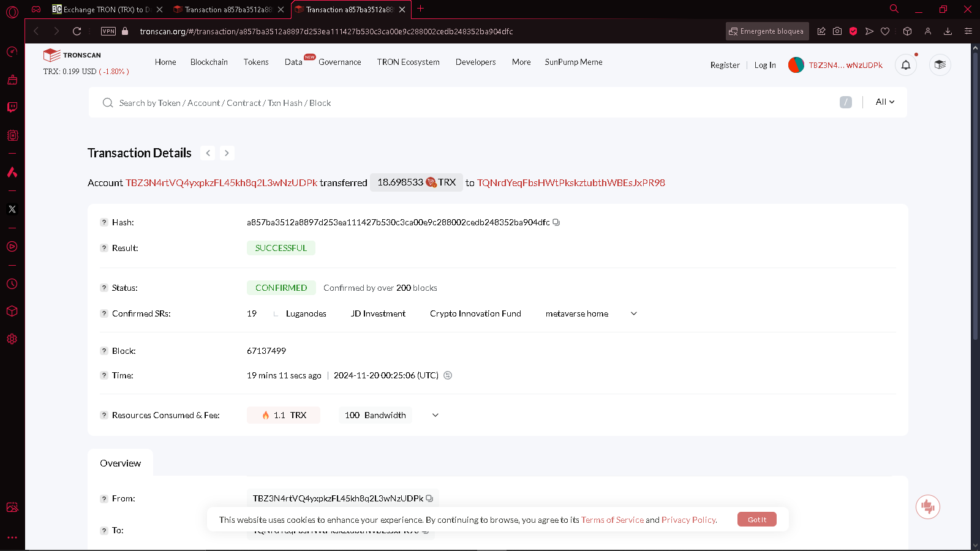980x551 pixels.
Task: Open the popup blocked notice
Action: pos(767,31)
